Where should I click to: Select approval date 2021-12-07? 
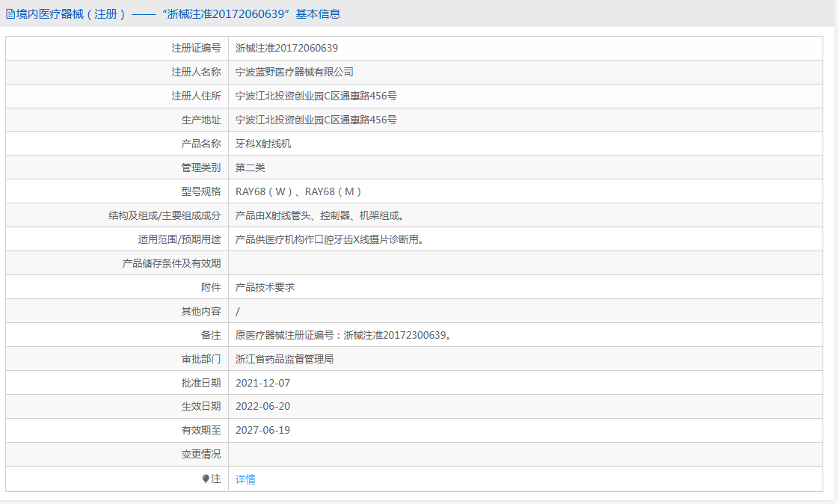pyautogui.click(x=262, y=383)
